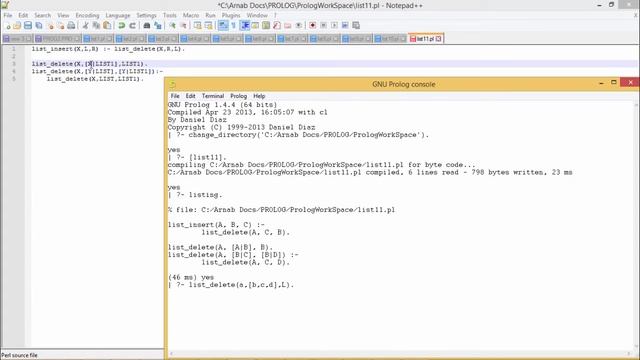Open the Search menu
The image size is (640, 360).
tap(42, 15)
